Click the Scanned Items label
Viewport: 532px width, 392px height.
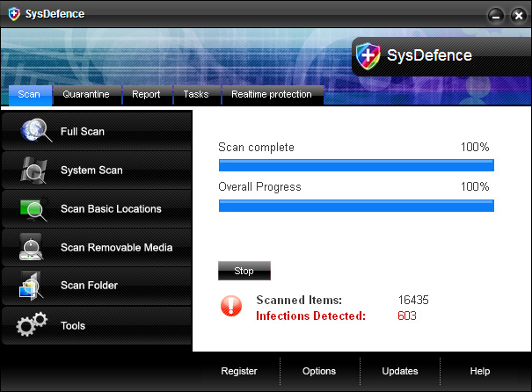coord(299,300)
